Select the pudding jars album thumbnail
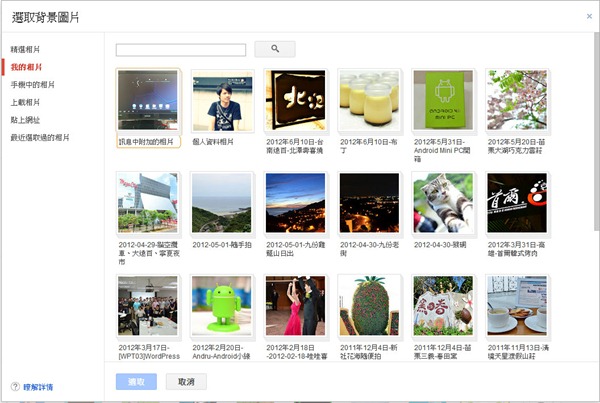Viewport: 600px width, 403px height. [369, 100]
